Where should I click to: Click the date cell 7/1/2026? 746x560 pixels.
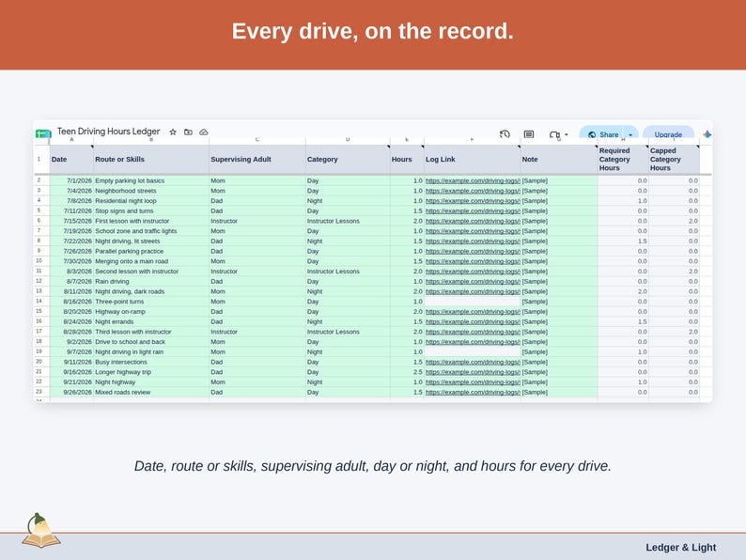71,180
